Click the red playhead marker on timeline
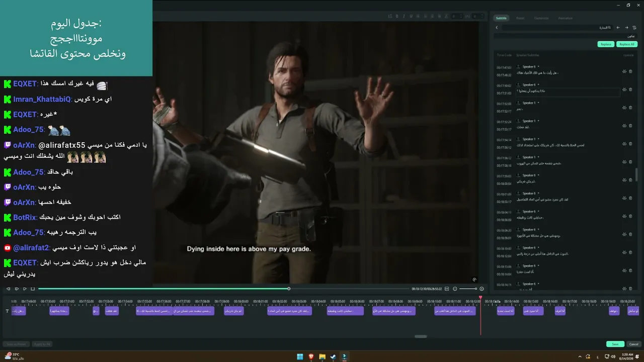Screen dimensions: 644x362 click(480, 298)
